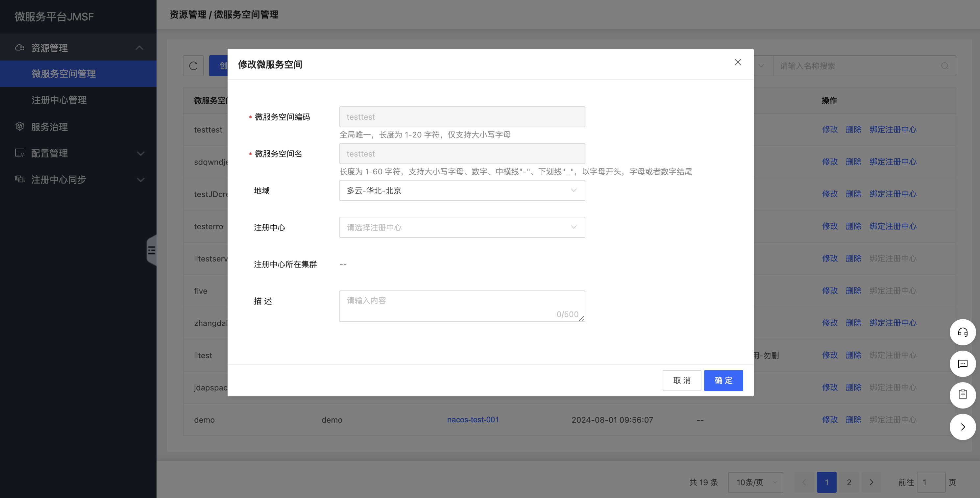Click 修改 for the demo row

(830, 419)
